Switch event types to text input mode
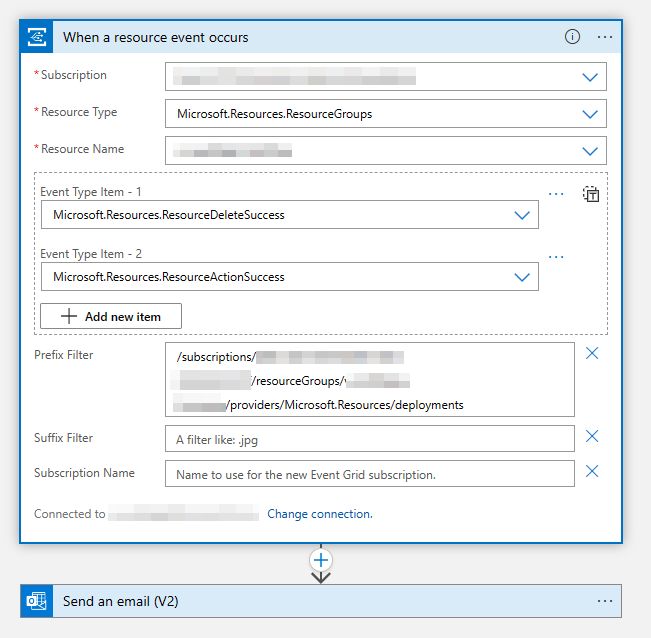 click(x=591, y=194)
